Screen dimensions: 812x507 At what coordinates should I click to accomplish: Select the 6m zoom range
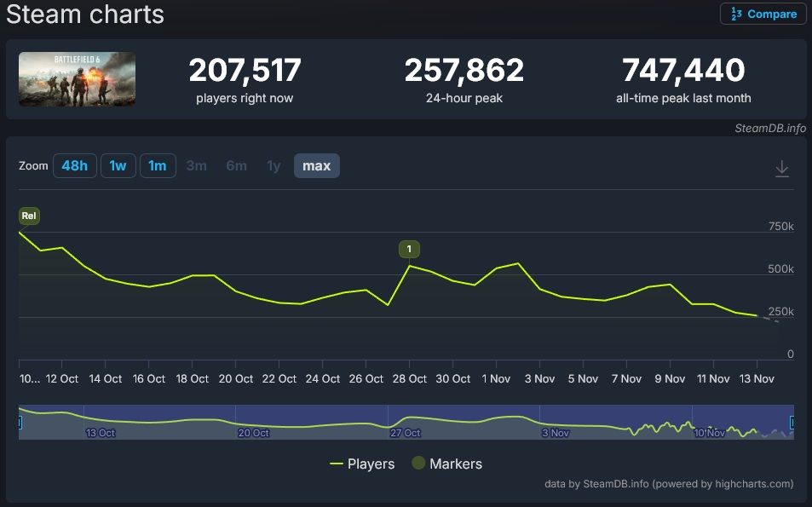(x=236, y=165)
